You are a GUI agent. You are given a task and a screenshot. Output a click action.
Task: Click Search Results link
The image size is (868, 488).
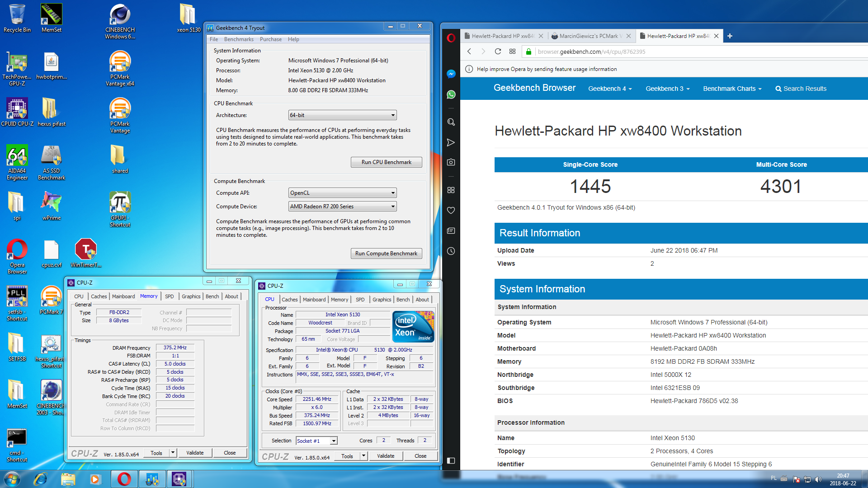click(x=801, y=89)
